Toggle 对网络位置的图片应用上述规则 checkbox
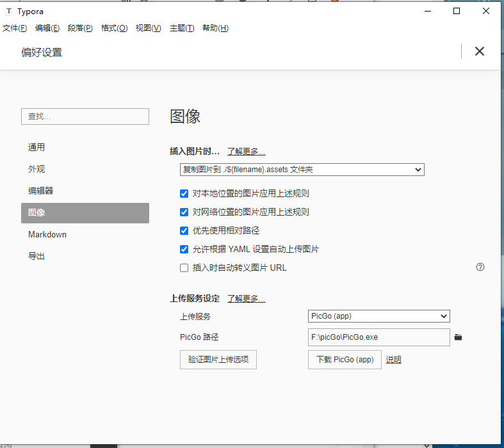 184,212
